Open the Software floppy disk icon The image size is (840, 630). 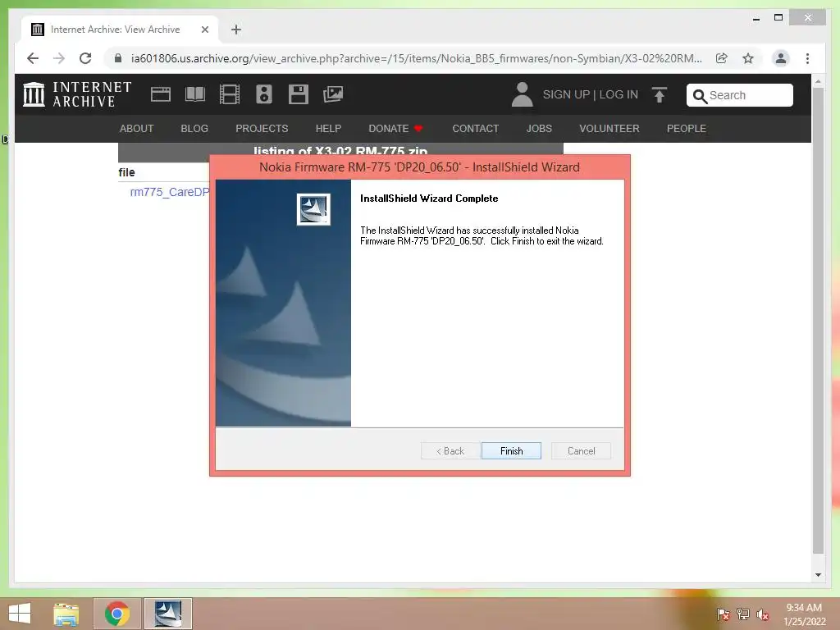299,94
